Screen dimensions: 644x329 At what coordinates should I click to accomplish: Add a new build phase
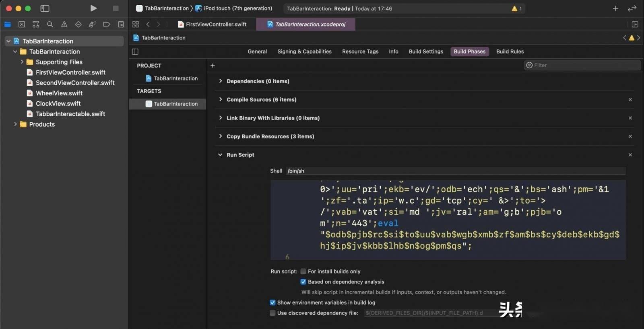(213, 66)
